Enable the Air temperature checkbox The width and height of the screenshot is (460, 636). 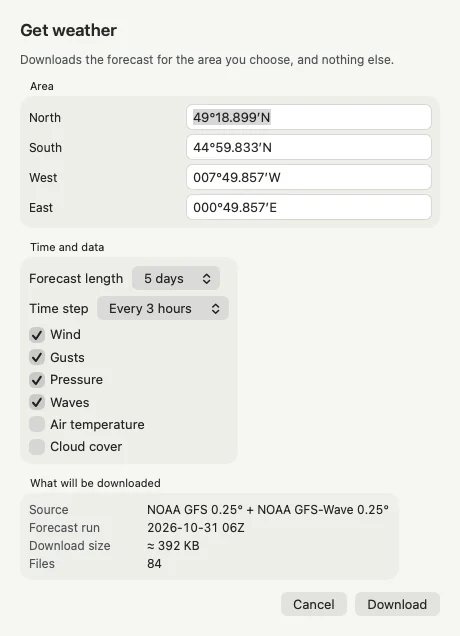click(37, 424)
